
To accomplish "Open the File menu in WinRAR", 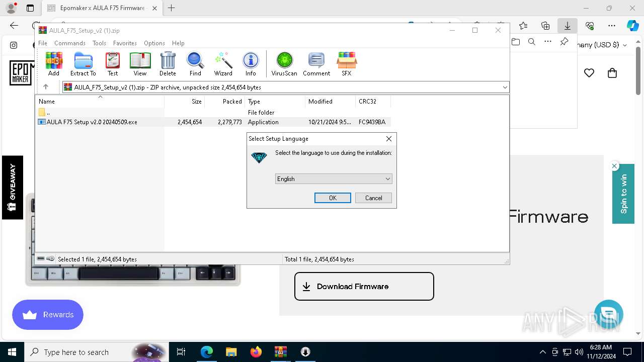I will click(43, 43).
